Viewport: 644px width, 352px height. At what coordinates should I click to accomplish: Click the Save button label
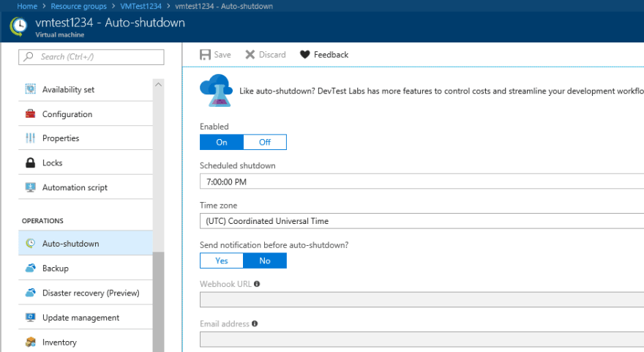(222, 55)
